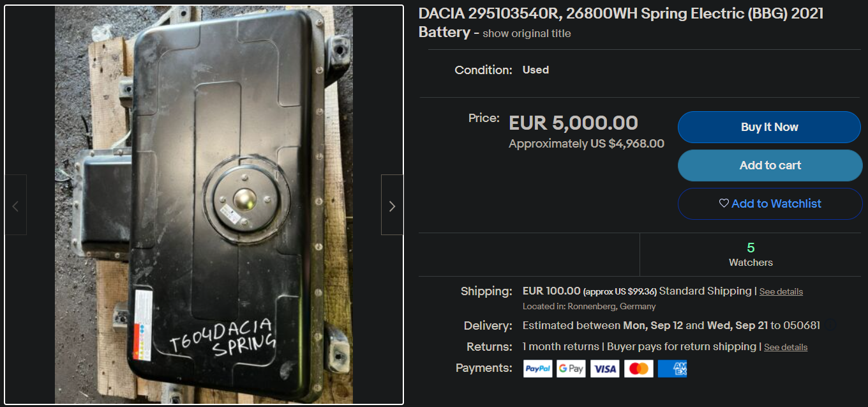This screenshot has width=868, height=407.
Task: Open the show original title link
Action: coord(527,34)
